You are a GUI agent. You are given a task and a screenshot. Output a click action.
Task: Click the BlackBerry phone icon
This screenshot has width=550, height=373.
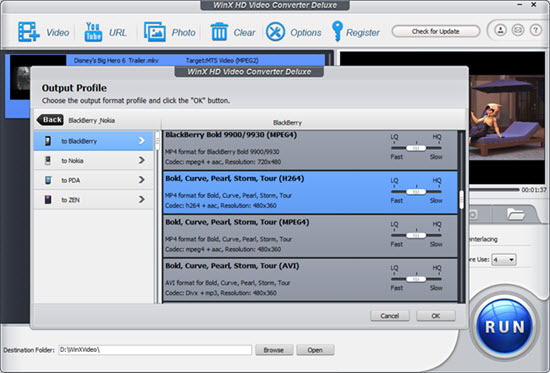pyautogui.click(x=48, y=141)
